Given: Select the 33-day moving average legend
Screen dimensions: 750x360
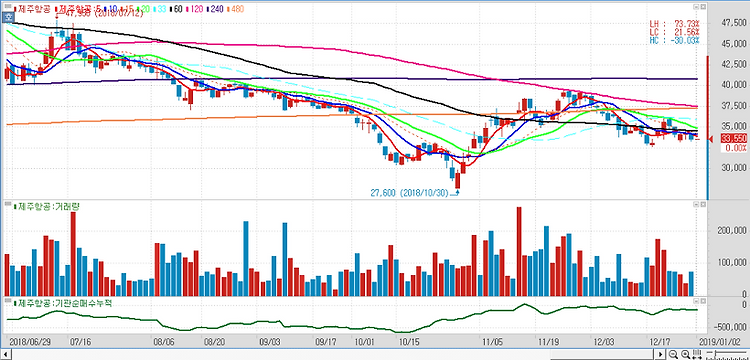Looking at the screenshot, I should [x=160, y=9].
